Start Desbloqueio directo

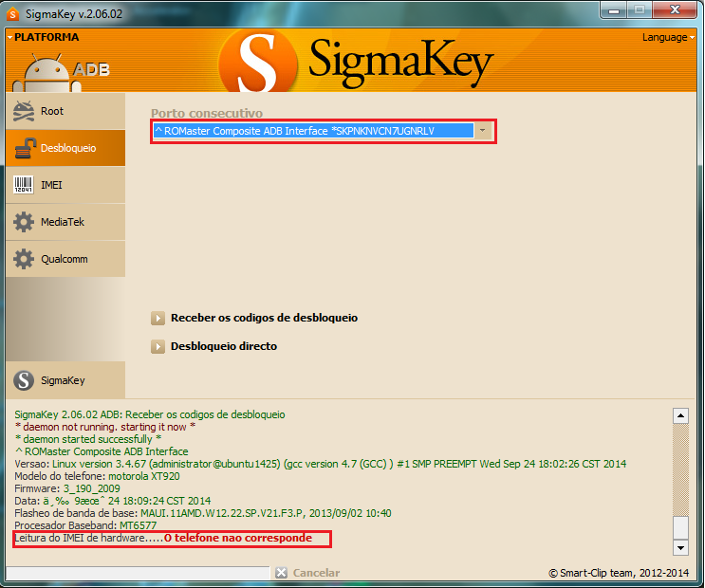(224, 346)
